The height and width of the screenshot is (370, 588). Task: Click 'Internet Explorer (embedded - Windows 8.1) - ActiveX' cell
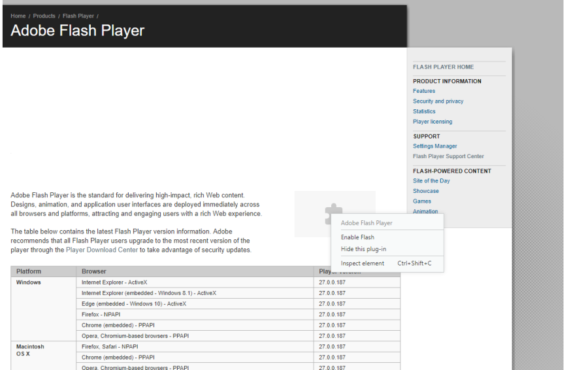point(195,293)
